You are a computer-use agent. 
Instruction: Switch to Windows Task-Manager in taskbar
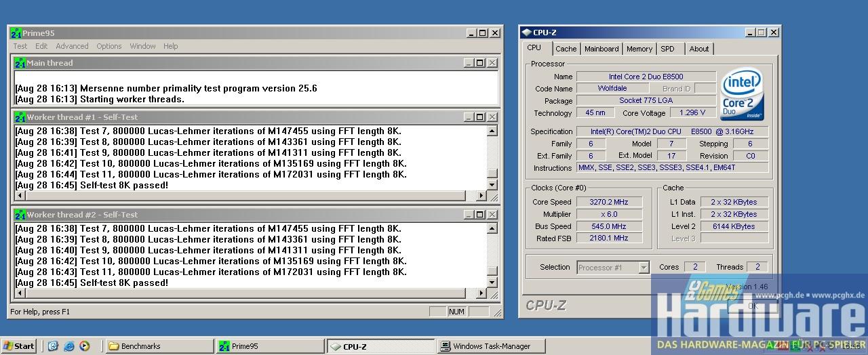[x=492, y=346]
